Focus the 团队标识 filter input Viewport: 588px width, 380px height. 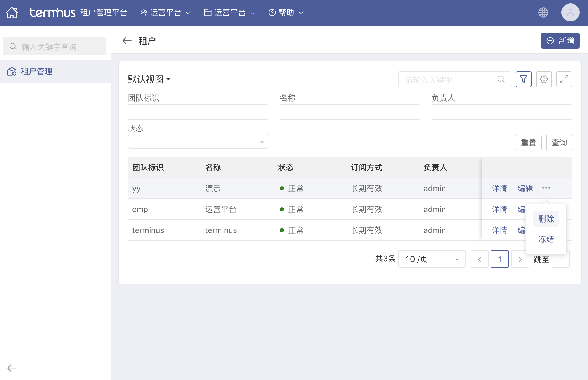click(x=198, y=112)
